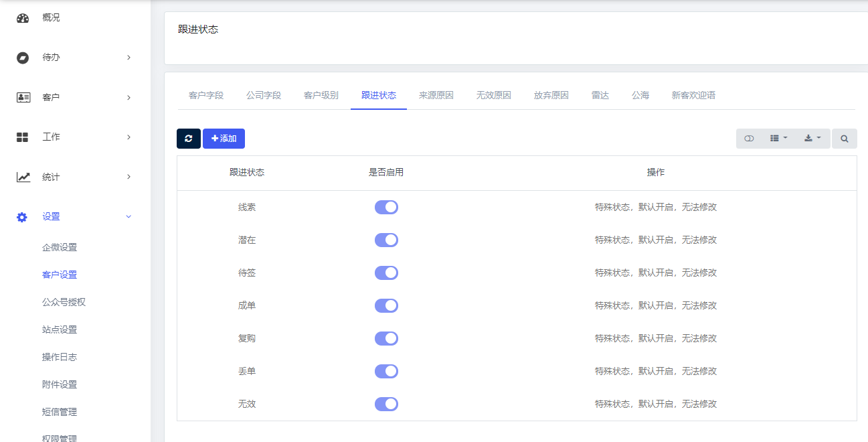Click the dark refresh table button
The image size is (868, 442).
189,139
